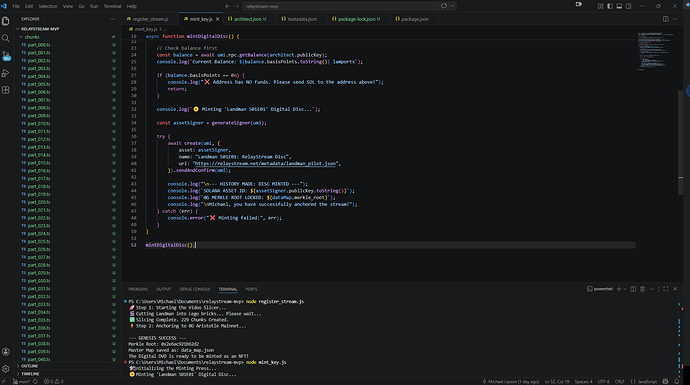Image resolution: width=690 pixels, height=385 pixels.
Task: Customize layout icon in title bar
Action: coord(601,6)
